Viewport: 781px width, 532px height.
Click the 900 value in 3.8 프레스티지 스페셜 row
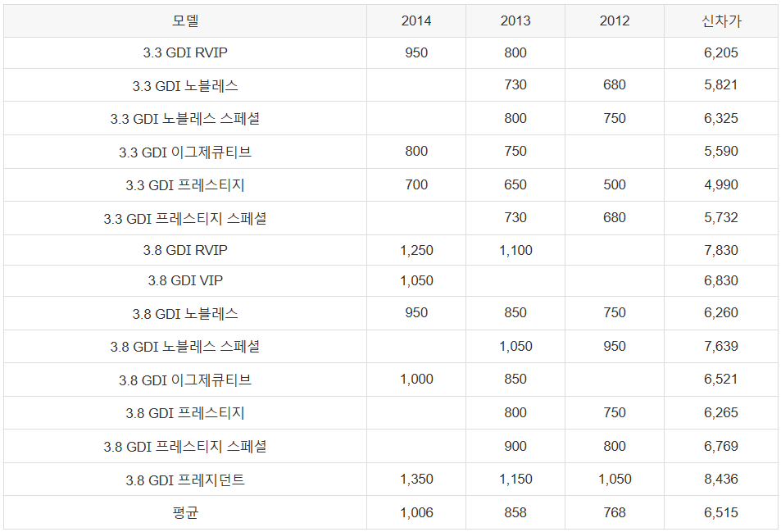(515, 446)
